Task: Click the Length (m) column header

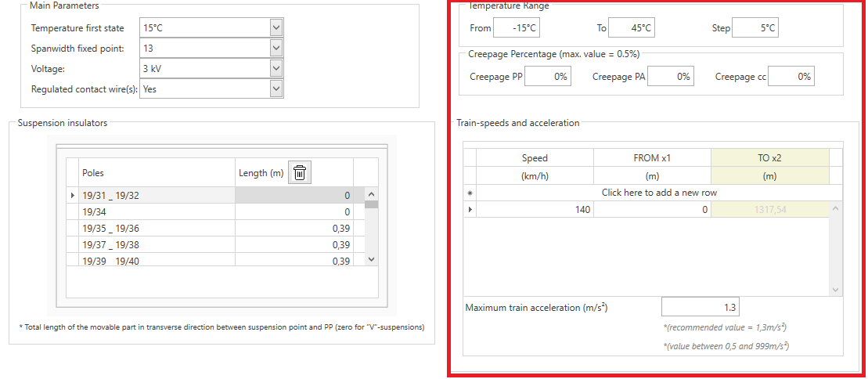Action: 261,173
